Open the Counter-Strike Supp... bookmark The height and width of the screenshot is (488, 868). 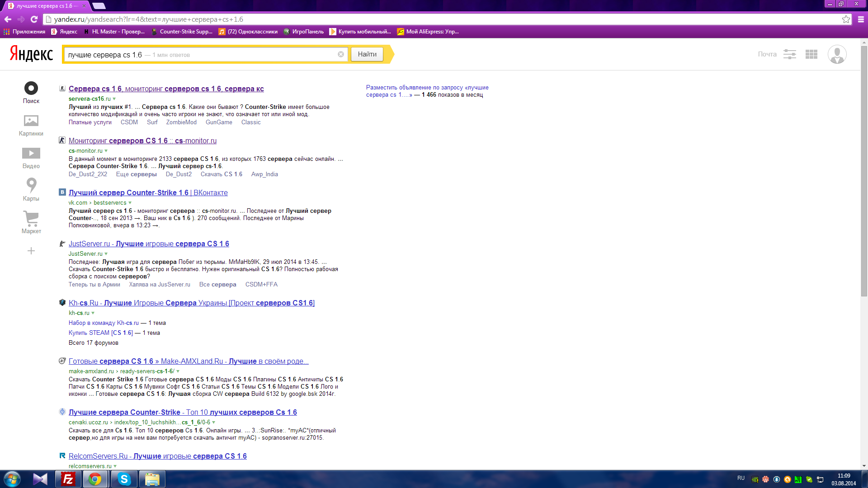[x=182, y=32]
